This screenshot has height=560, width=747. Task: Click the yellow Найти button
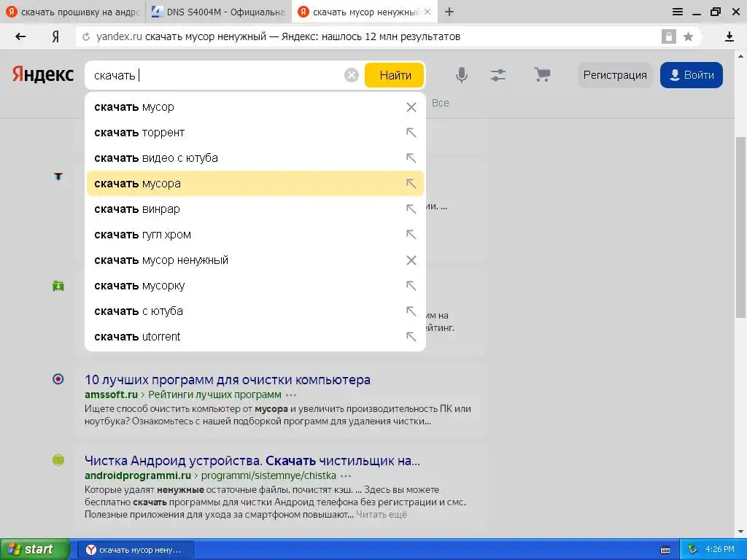click(x=395, y=75)
